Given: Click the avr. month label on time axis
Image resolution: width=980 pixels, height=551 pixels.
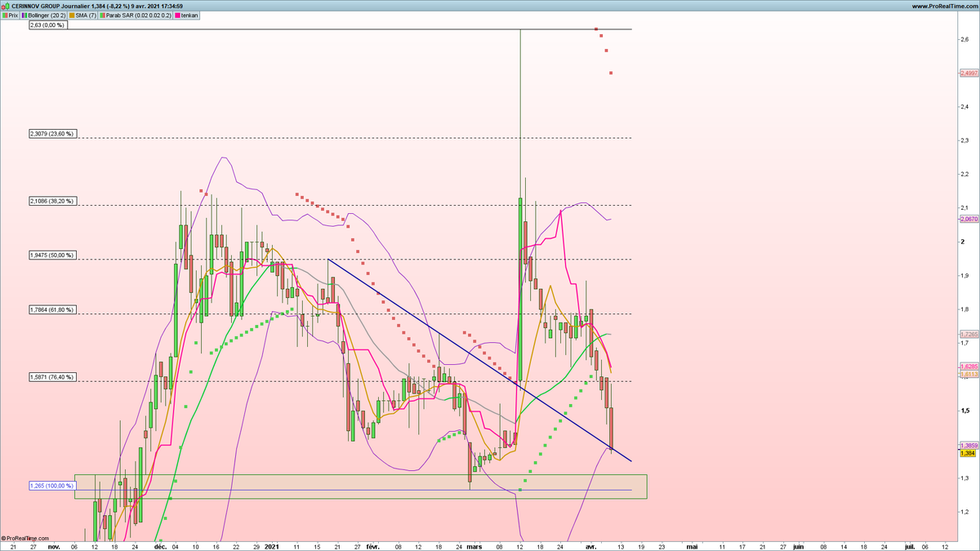Looking at the screenshot, I should click(590, 545).
